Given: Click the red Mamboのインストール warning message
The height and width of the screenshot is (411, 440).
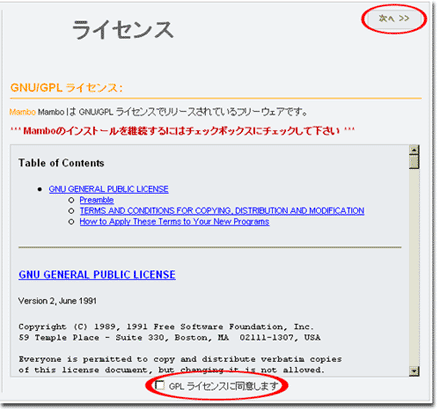Looking at the screenshot, I should click(182, 130).
